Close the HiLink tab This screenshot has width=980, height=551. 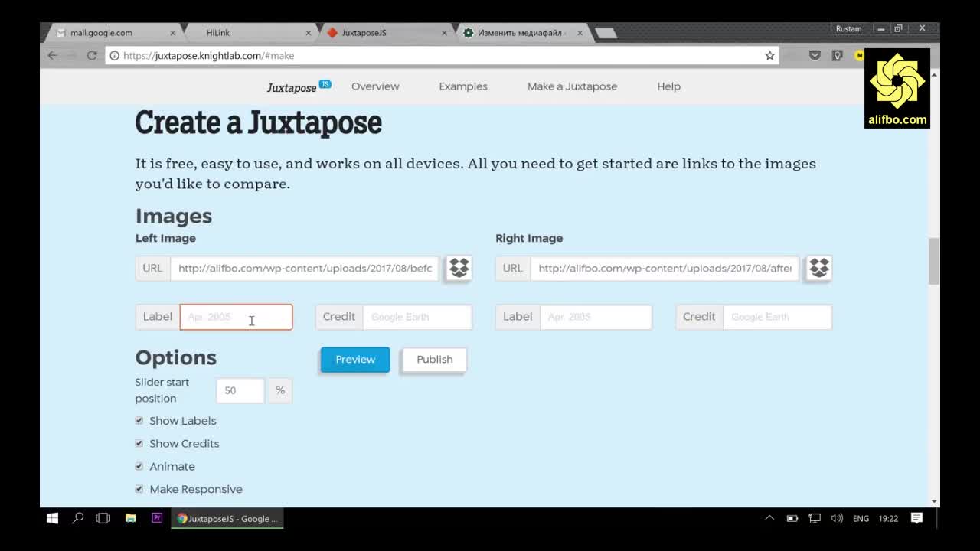tap(309, 33)
